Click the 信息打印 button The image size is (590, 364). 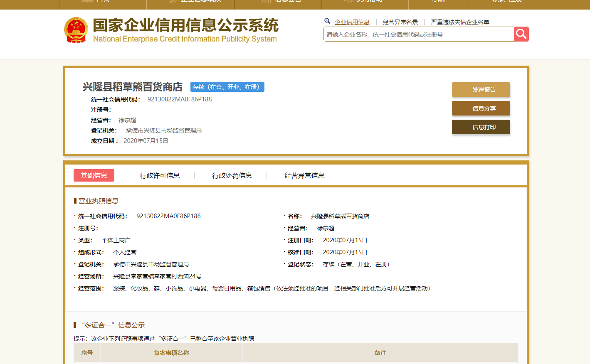click(481, 127)
